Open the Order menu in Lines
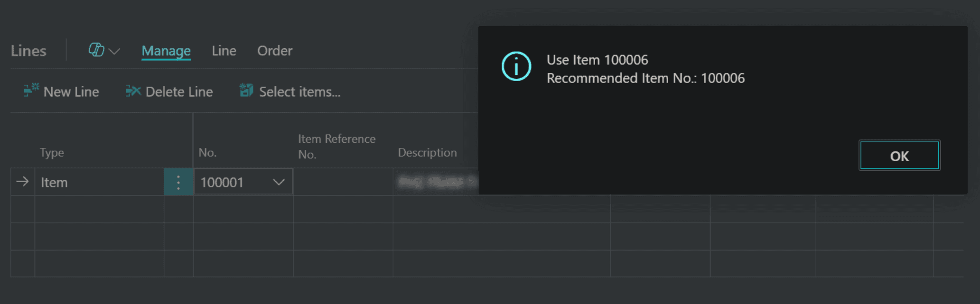The image size is (980, 304). point(275,51)
